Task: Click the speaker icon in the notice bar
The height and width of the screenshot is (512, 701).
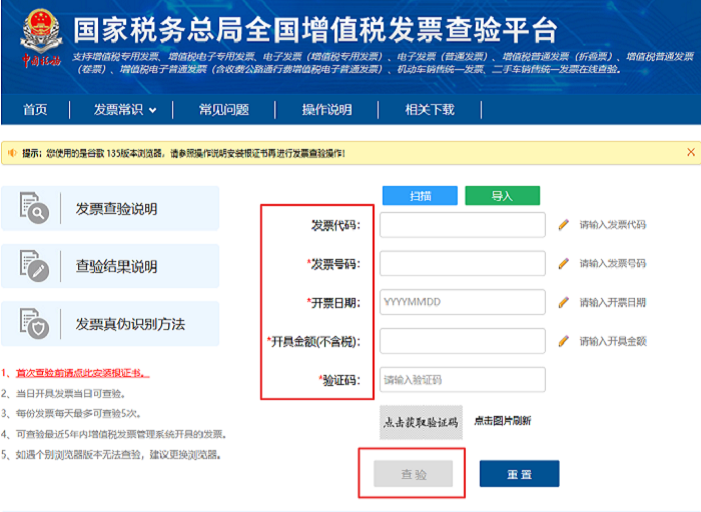Action: pos(12,153)
